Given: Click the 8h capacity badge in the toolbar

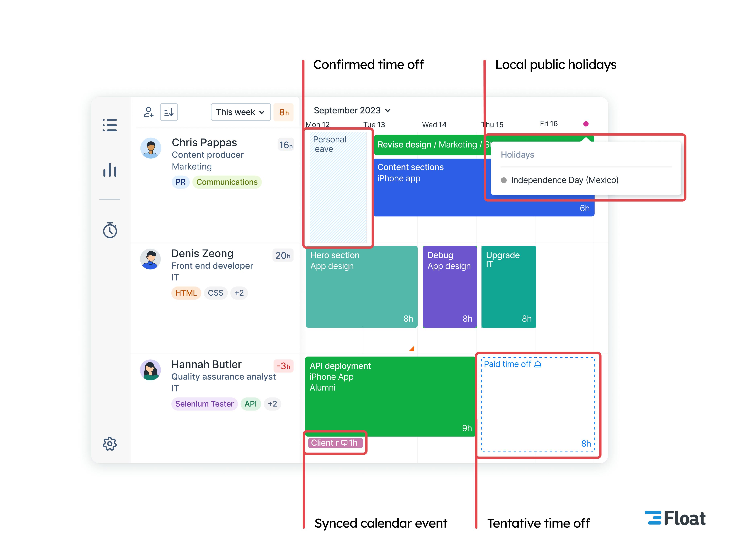Looking at the screenshot, I should 284,112.
